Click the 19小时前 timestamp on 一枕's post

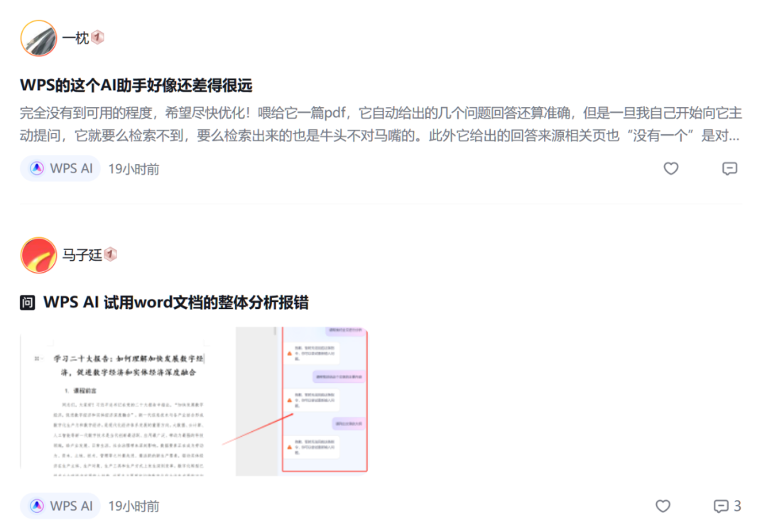pyautogui.click(x=134, y=169)
